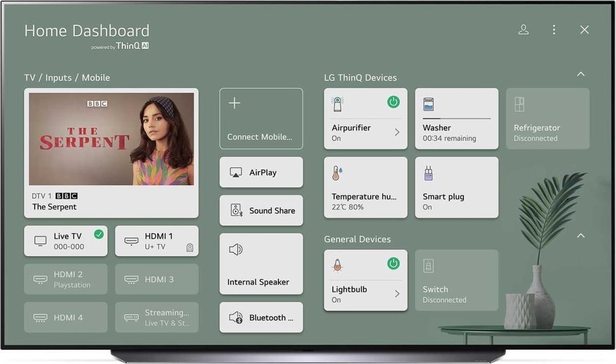Select the Connect Mobile tile

(x=261, y=118)
